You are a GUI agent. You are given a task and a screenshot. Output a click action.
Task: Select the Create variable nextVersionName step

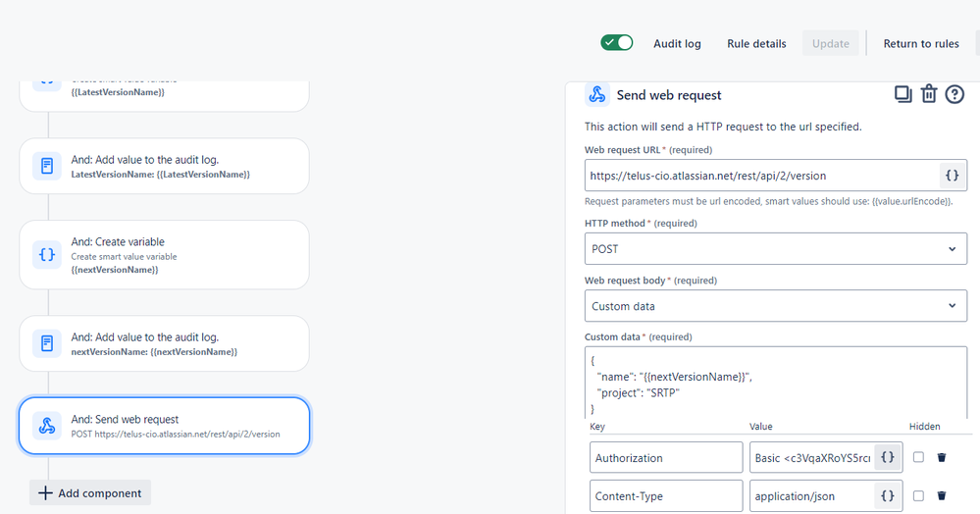pos(165,254)
